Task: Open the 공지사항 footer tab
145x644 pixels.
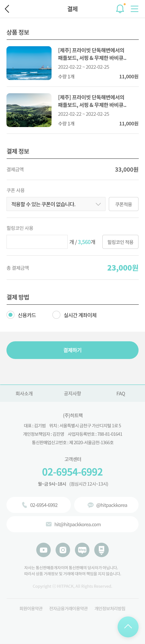Action: click(72, 394)
